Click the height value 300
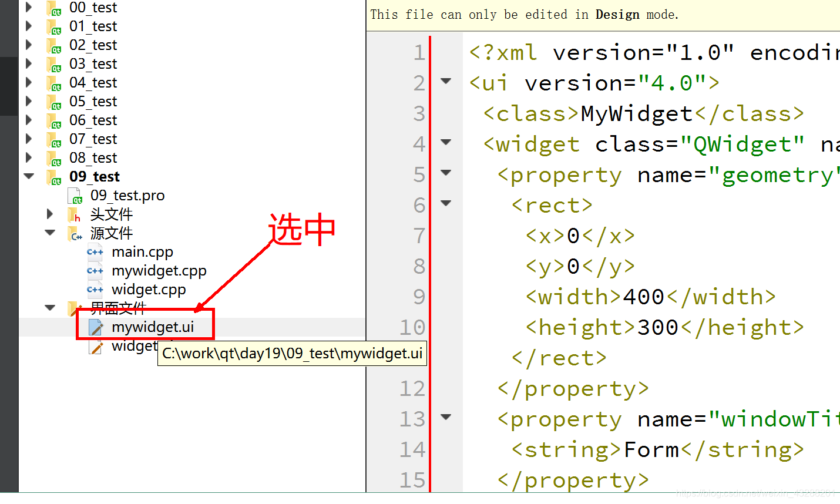840x504 pixels. point(658,327)
